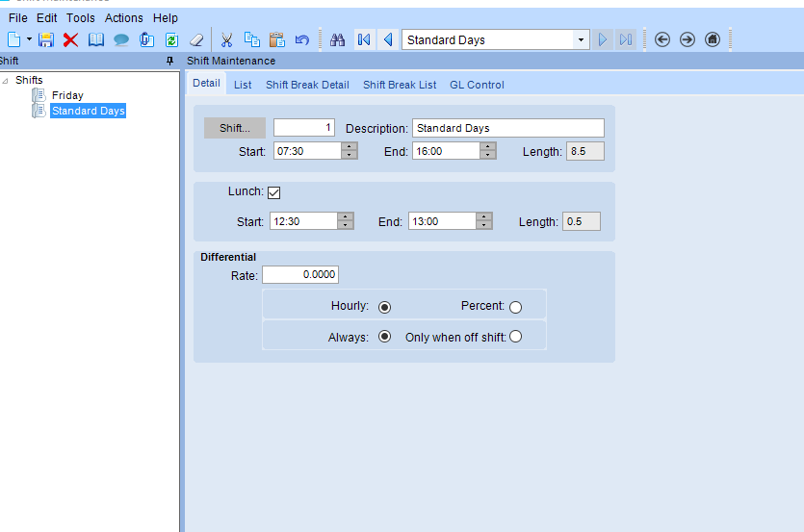This screenshot has height=532, width=804.
Task: Clear the form with eraser icon
Action: (x=196, y=39)
